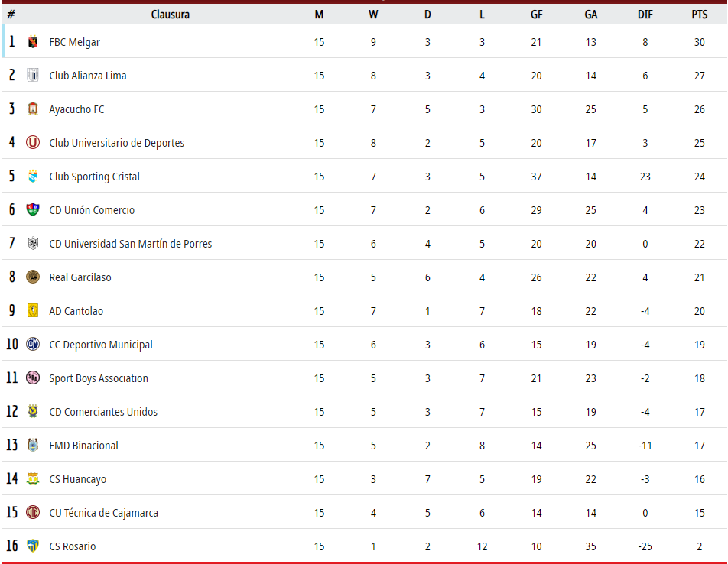Click the AD Cantolao yellow crest
Viewport: 728px width, 564px height.
[x=32, y=310]
